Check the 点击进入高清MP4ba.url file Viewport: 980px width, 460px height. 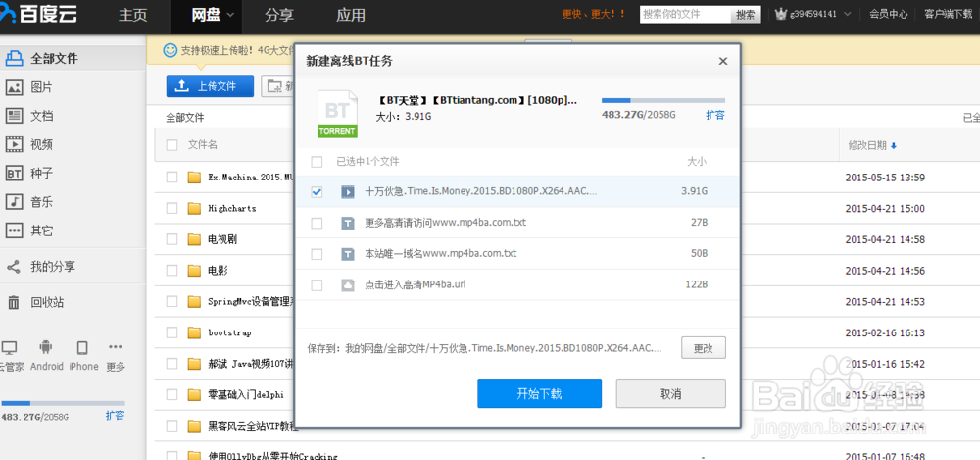pyautogui.click(x=317, y=285)
